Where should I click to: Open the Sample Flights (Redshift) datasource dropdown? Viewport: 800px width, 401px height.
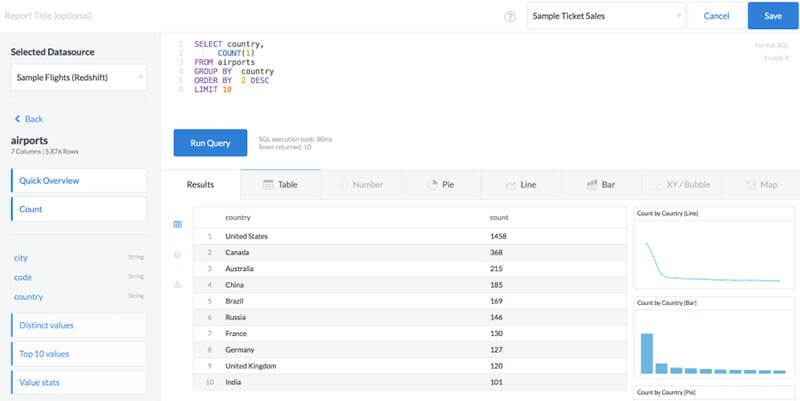coord(79,78)
